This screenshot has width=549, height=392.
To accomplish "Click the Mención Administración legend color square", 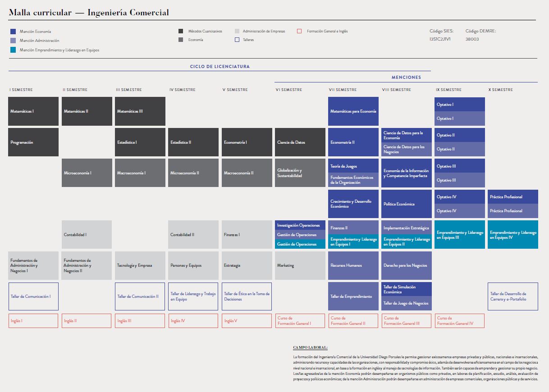I will pos(13,41).
